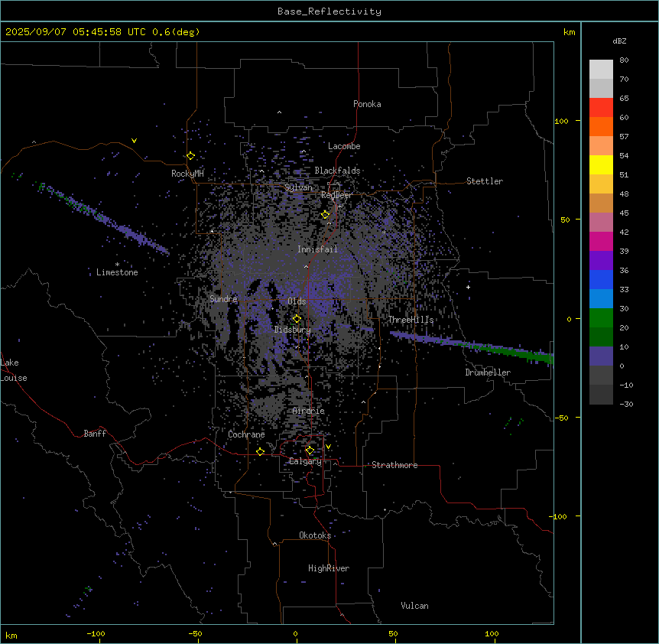
Task: Click the -50 tick on the bottom x-axis
Action: pos(195,633)
